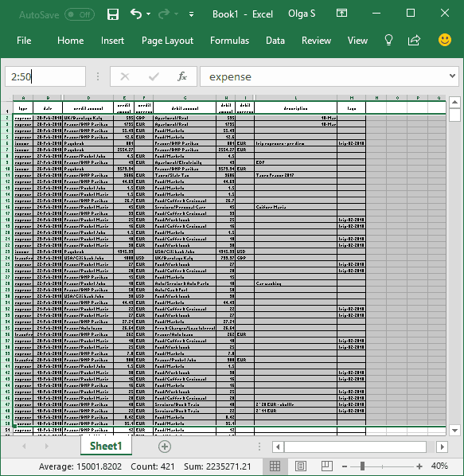Open the File menu
Viewport: 464px width, 476px height.
coord(24,41)
